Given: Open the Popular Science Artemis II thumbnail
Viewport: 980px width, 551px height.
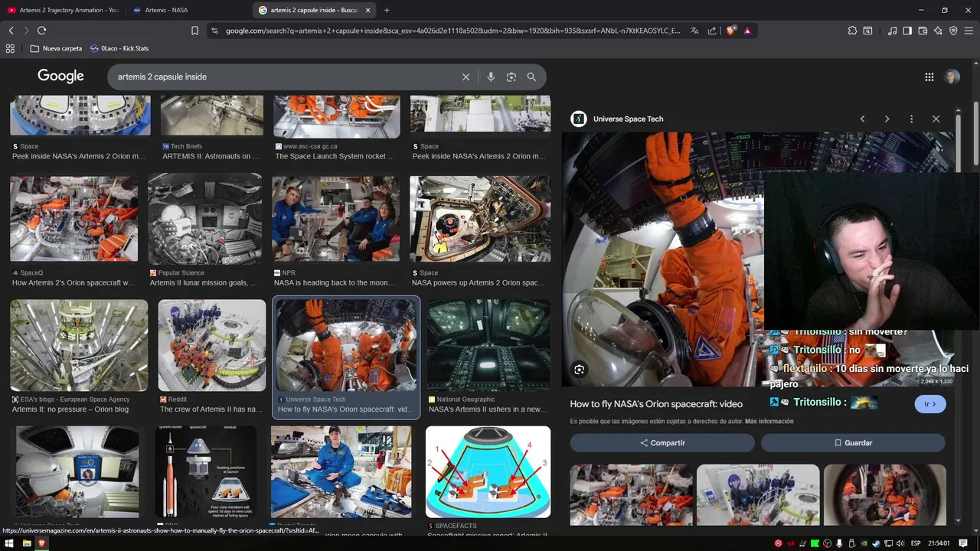Looking at the screenshot, I should pos(205,219).
